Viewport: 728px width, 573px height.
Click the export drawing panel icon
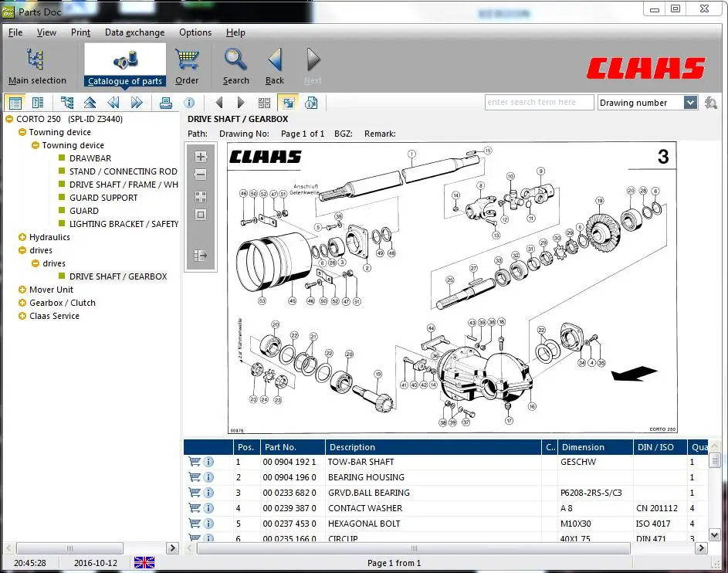pyautogui.click(x=201, y=256)
